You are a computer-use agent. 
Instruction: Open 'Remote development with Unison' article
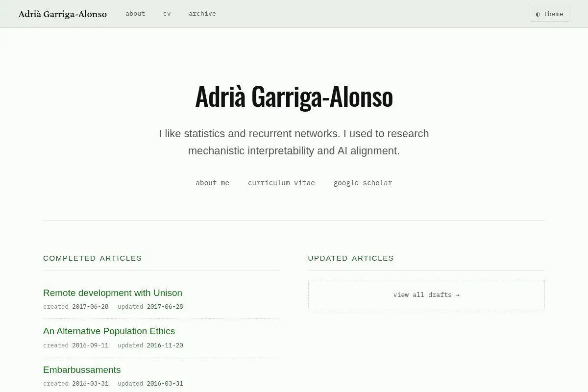[113, 293]
